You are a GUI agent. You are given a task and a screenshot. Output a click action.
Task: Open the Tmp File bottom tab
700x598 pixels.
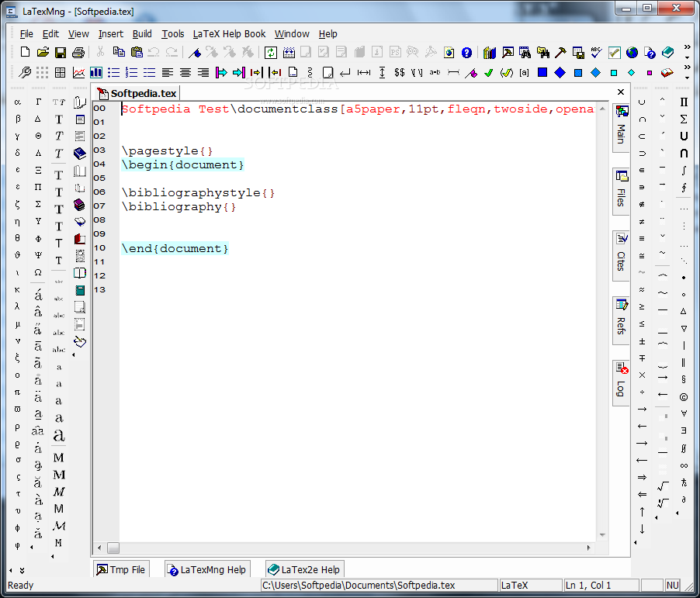[x=121, y=569]
